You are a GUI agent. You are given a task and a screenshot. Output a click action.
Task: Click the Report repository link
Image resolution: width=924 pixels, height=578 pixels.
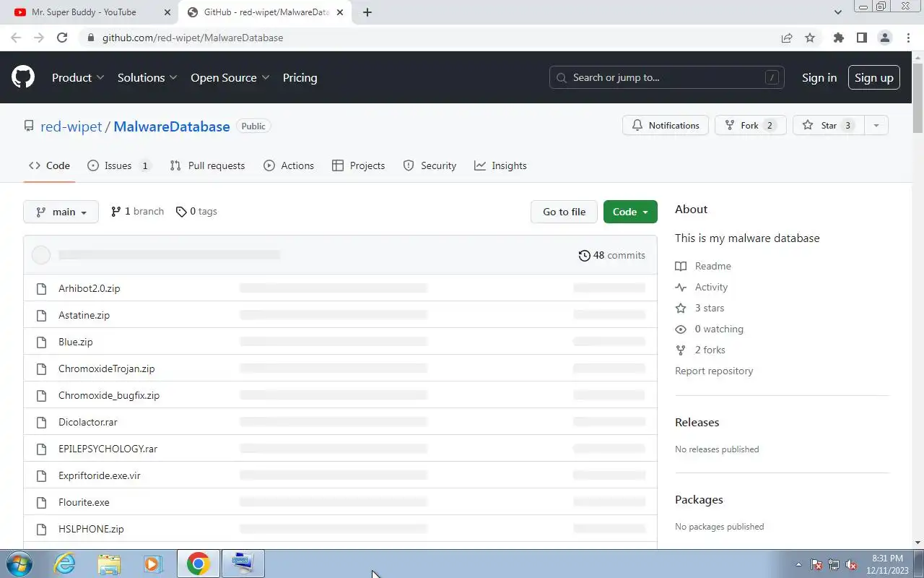click(714, 371)
